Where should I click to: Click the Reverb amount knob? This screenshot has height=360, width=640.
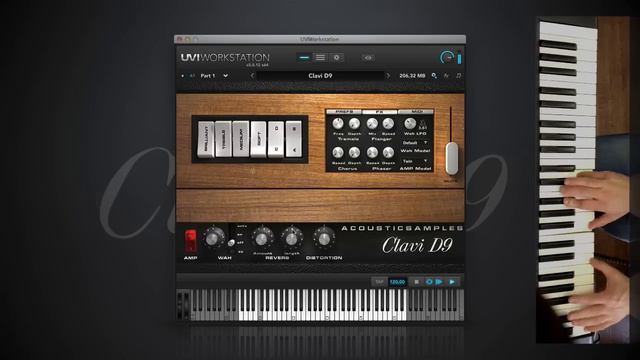pyautogui.click(x=262, y=238)
